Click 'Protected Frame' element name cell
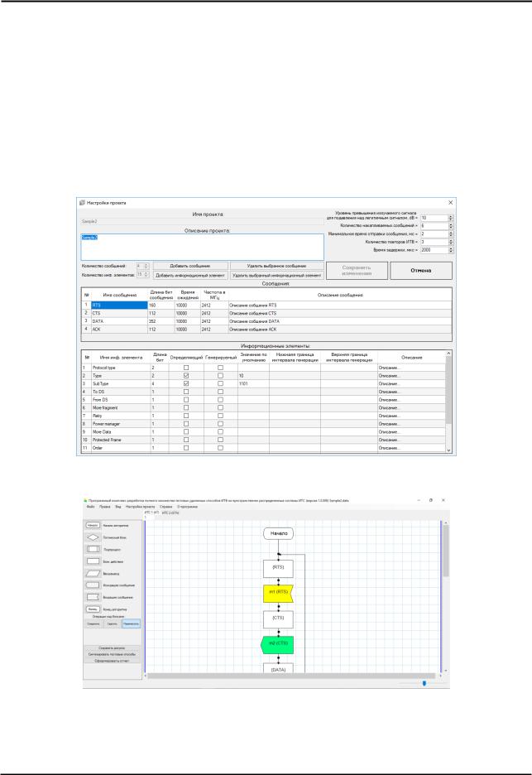Viewport: 532px width, 775px height. point(121,440)
